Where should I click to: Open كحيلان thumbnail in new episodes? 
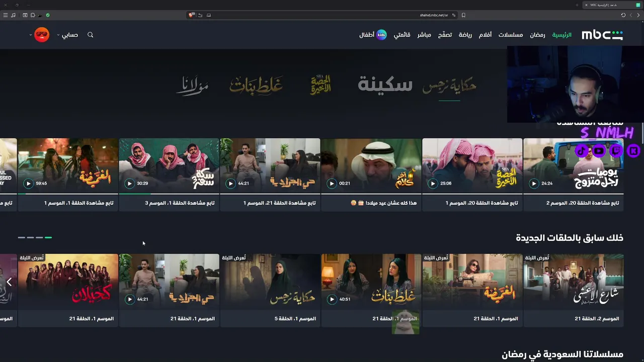(68, 282)
